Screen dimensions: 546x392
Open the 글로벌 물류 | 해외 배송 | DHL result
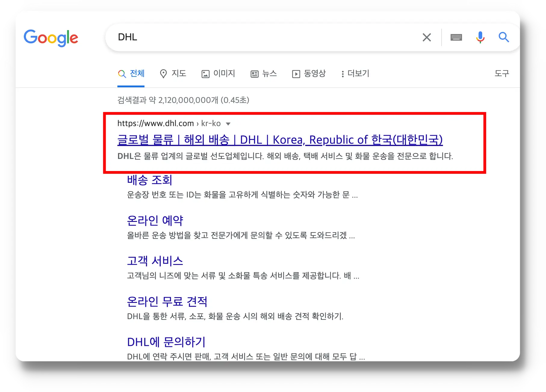coord(280,140)
